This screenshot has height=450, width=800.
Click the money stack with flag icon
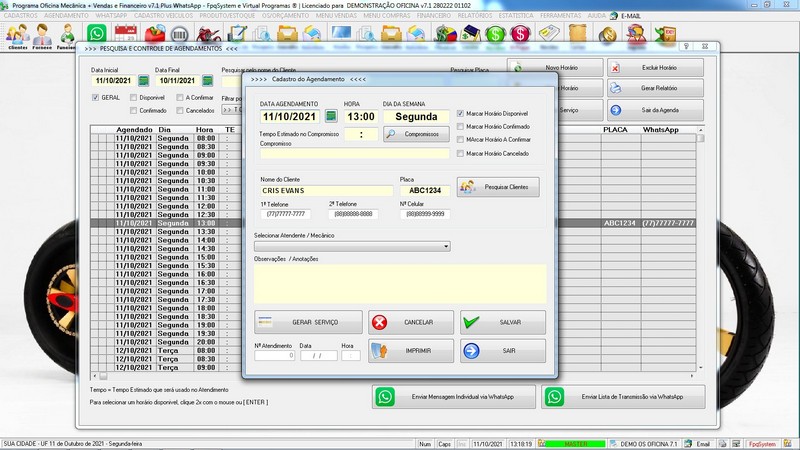445,34
